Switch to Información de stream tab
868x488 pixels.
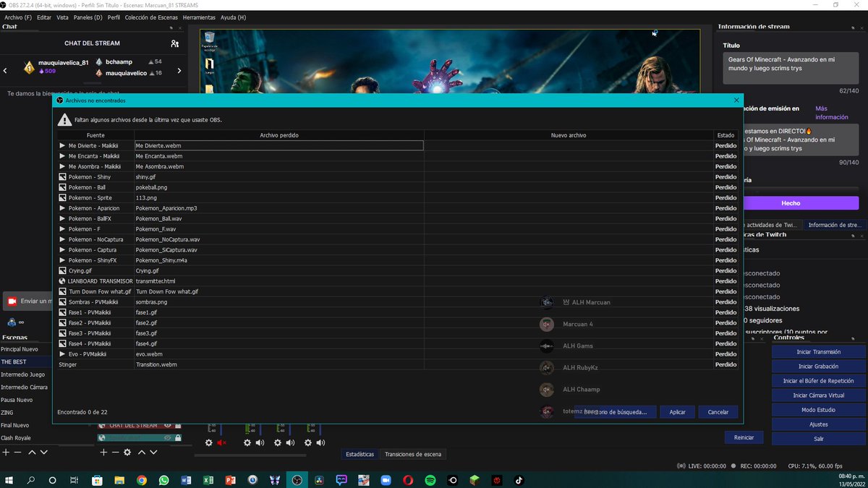[833, 225]
